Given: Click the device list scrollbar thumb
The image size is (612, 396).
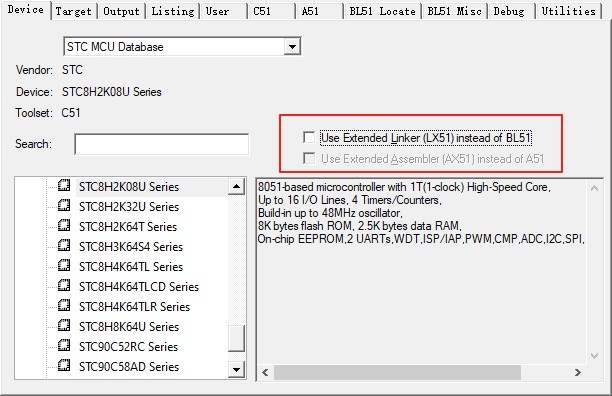Looking at the screenshot, I should (x=236, y=338).
